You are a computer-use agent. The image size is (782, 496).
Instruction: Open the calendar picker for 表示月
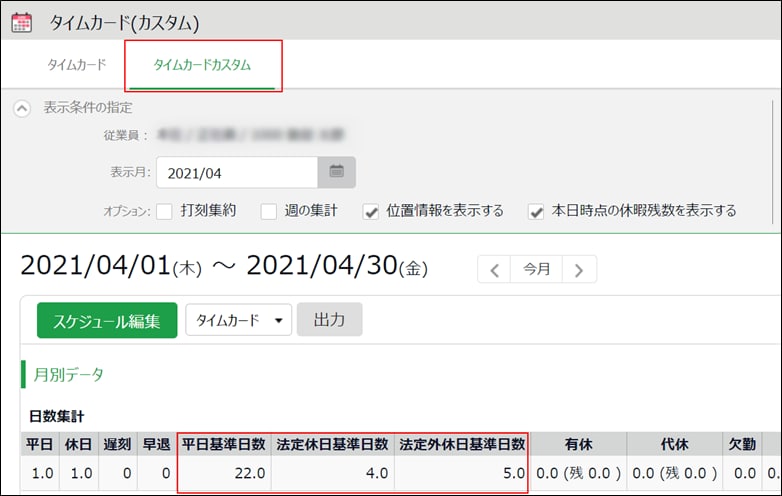pos(336,172)
